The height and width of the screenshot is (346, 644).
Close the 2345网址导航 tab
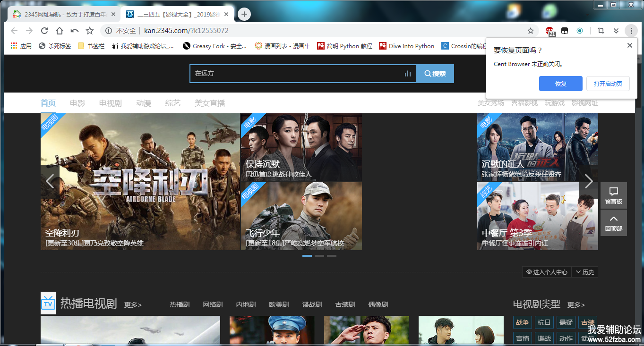point(113,14)
